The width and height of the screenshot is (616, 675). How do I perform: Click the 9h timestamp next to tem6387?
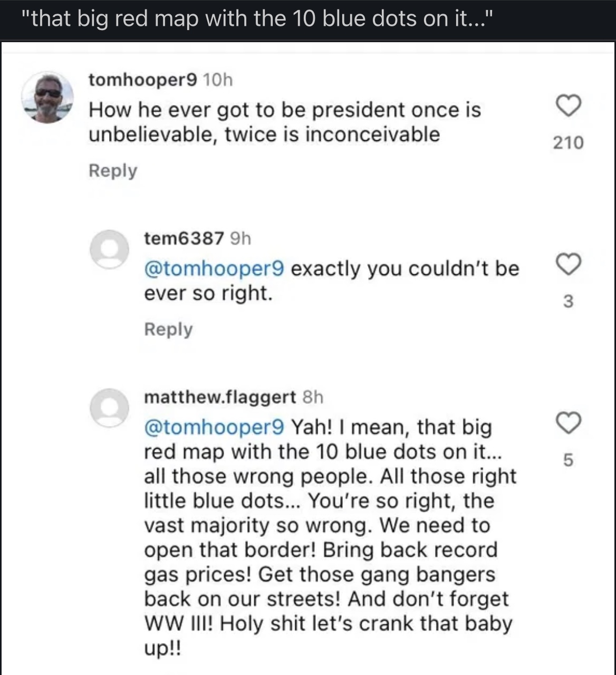coord(240,238)
